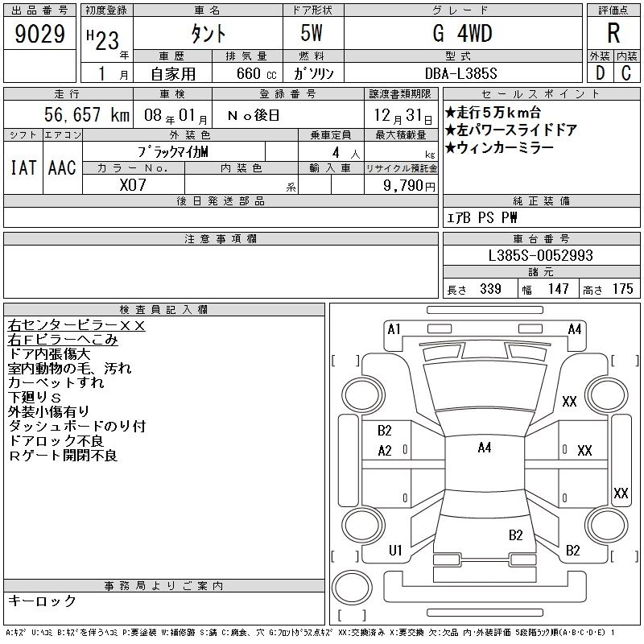Select U1 mark on car diagram
Screen dimensions: 644x644
tap(395, 550)
